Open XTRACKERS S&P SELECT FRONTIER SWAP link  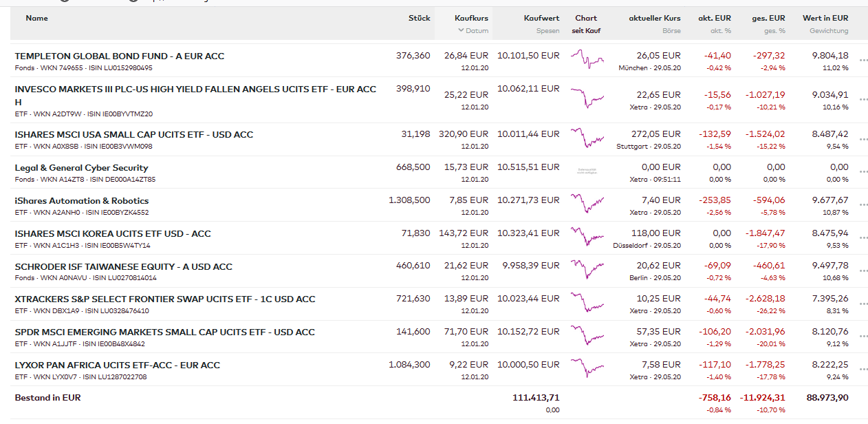click(164, 299)
